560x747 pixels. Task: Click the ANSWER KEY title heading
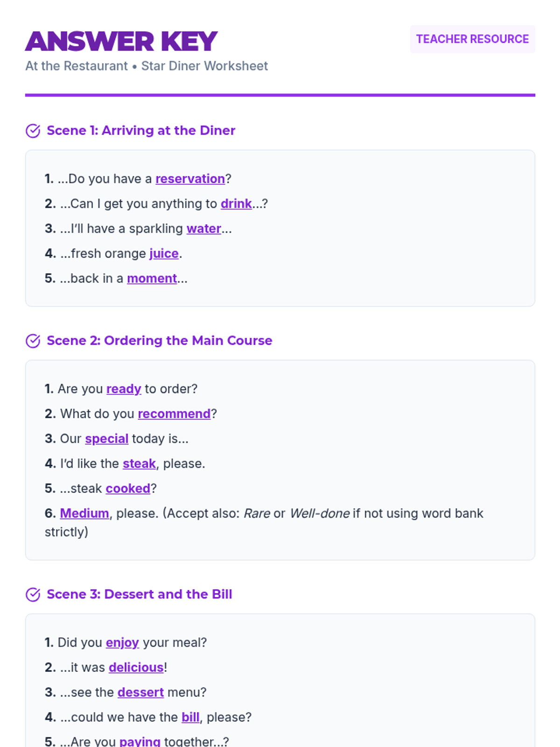pyautogui.click(x=121, y=41)
